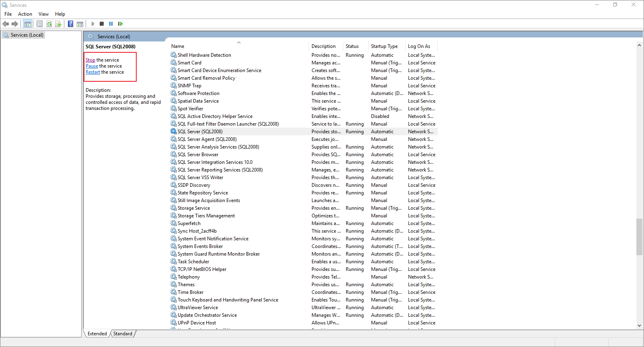
Task: Click the gear icon beside Time Broker
Action: click(x=174, y=292)
